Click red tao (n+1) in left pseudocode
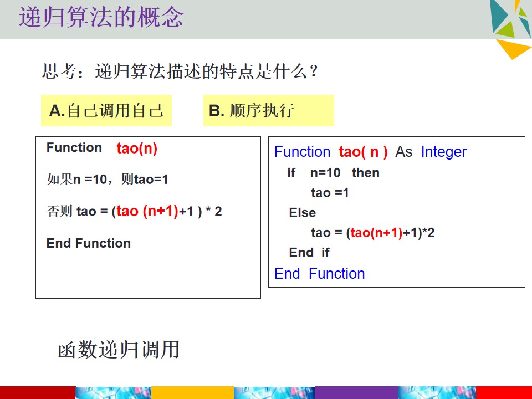The height and width of the screenshot is (399, 532). pyautogui.click(x=147, y=211)
